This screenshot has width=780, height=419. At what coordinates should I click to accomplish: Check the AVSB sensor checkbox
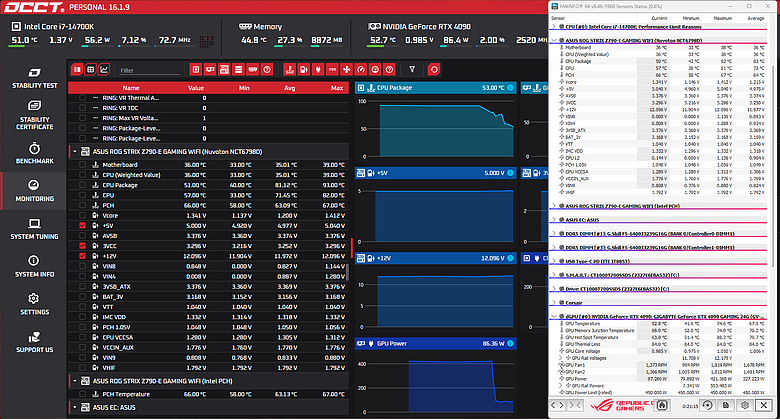point(82,236)
